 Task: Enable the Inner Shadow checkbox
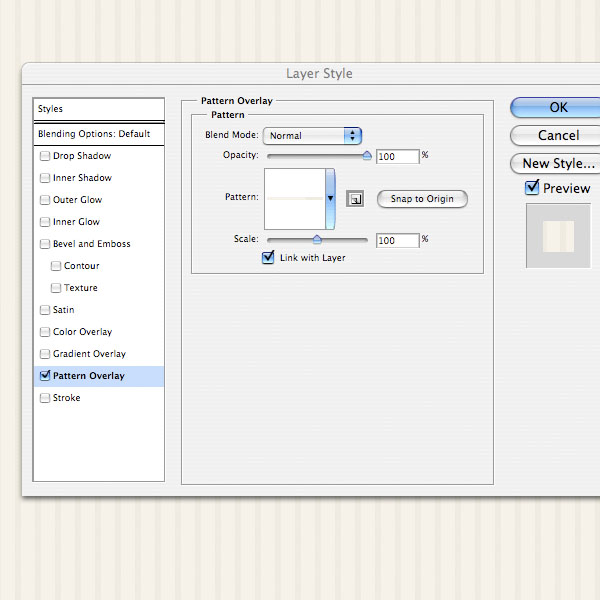point(45,178)
